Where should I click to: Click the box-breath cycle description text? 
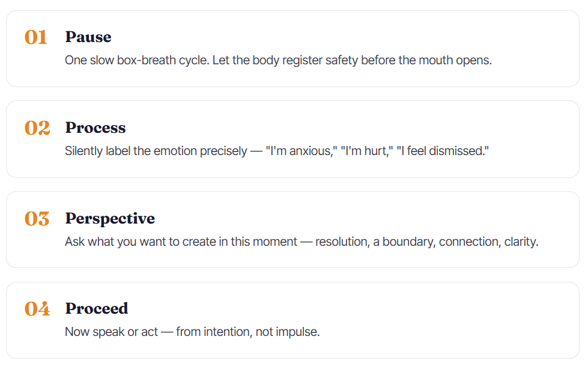tap(278, 60)
